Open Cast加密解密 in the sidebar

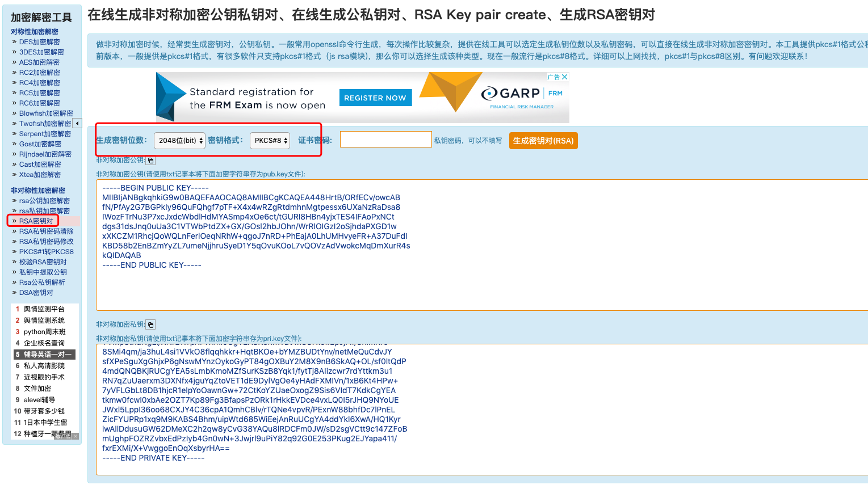[40, 165]
